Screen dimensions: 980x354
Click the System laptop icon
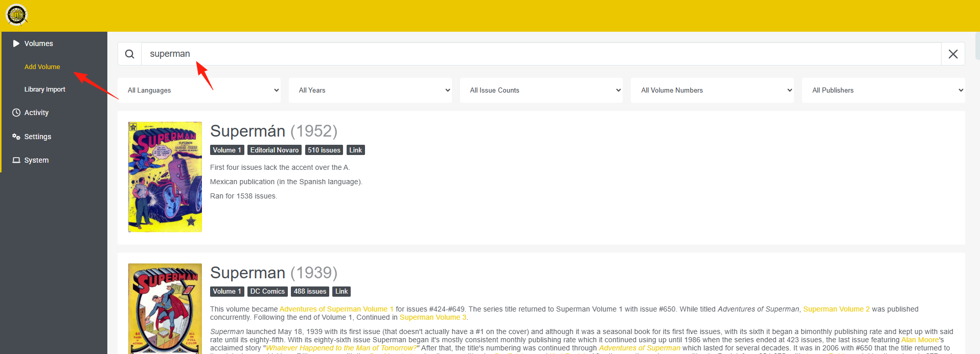(16, 160)
